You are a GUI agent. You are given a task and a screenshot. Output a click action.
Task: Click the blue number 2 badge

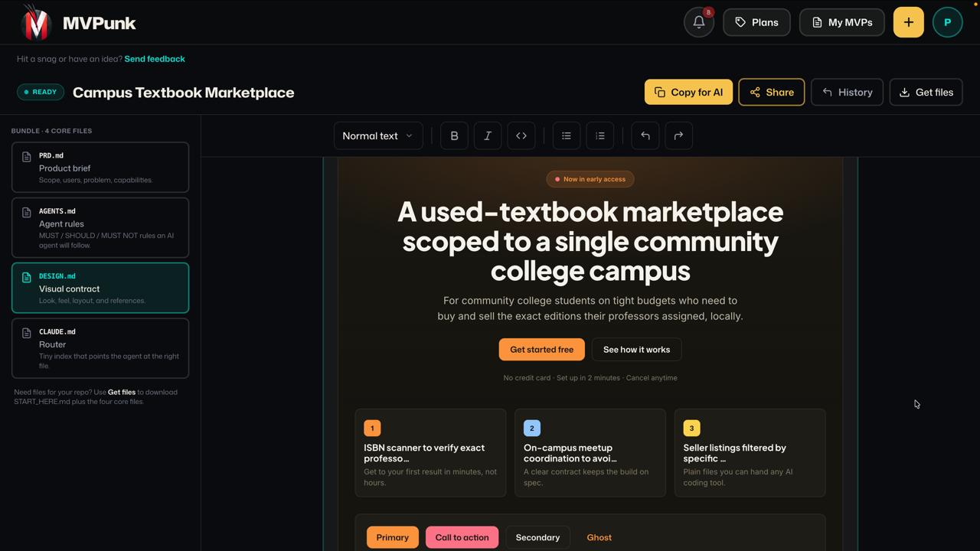532,428
